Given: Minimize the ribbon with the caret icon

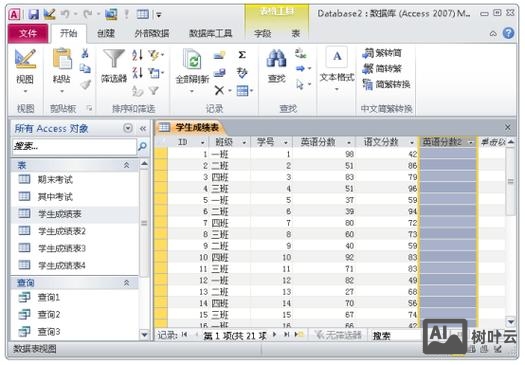Looking at the screenshot, I should [493, 33].
